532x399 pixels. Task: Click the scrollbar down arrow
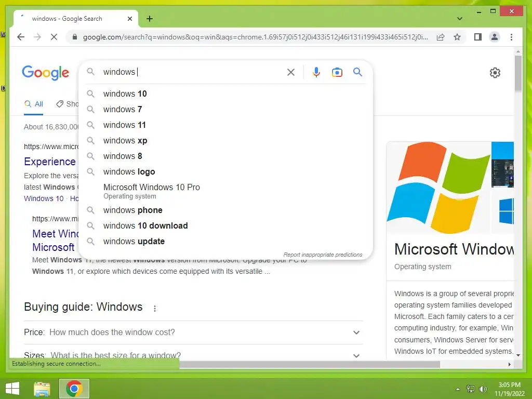(518, 355)
